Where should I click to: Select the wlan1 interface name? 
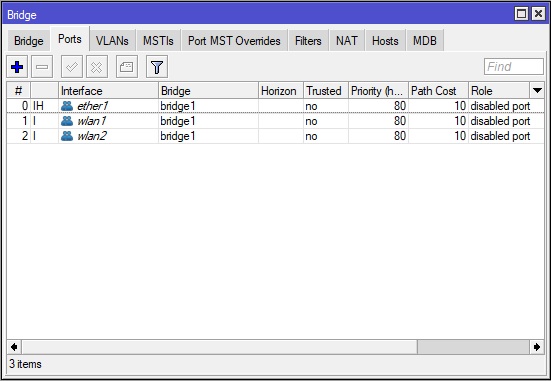pyautogui.click(x=92, y=121)
